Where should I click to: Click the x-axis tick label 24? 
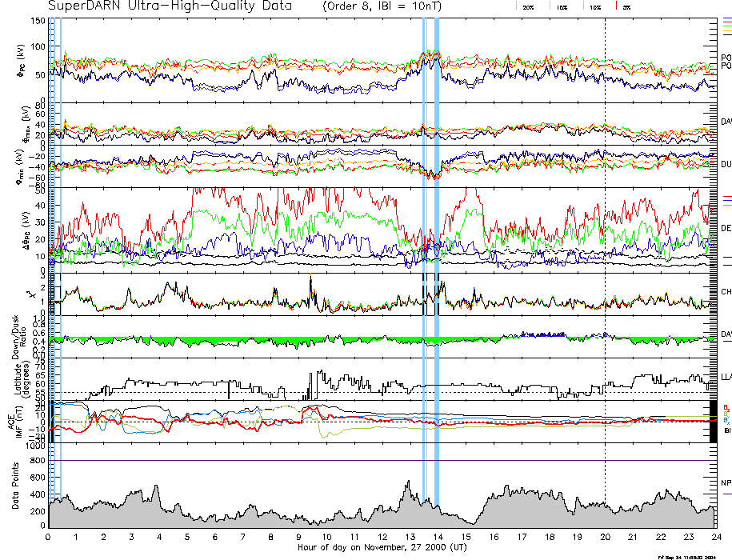pyautogui.click(x=715, y=537)
